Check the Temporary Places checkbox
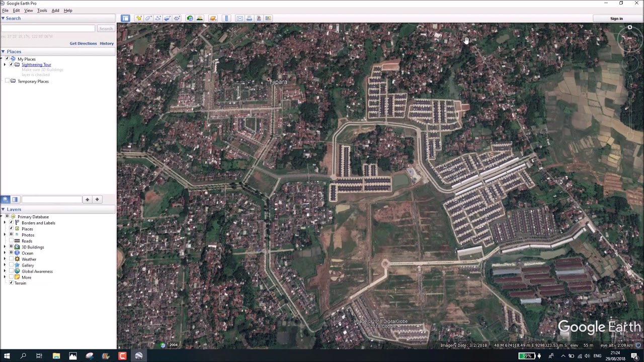This screenshot has height=362, width=644. pyautogui.click(x=7, y=81)
